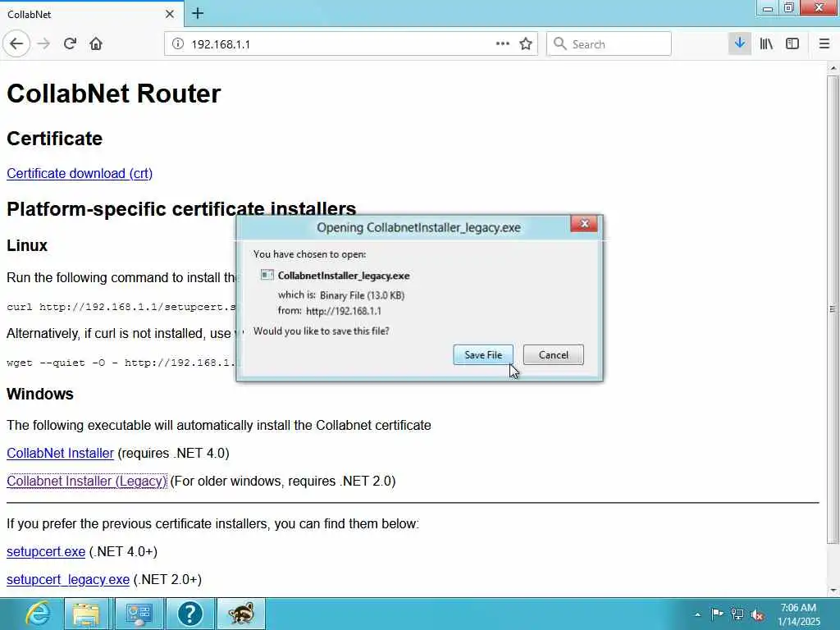Toggle the sidebar view icon
Image resolution: width=840 pixels, height=630 pixels.
point(792,43)
